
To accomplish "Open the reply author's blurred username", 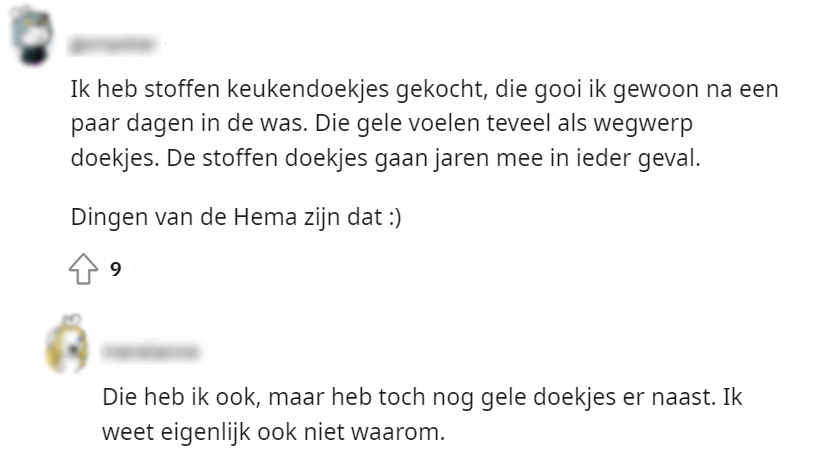I will (x=152, y=352).
